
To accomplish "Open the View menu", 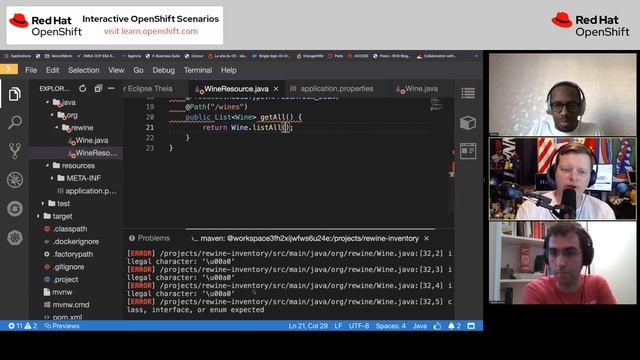I will pyautogui.click(x=116, y=70).
